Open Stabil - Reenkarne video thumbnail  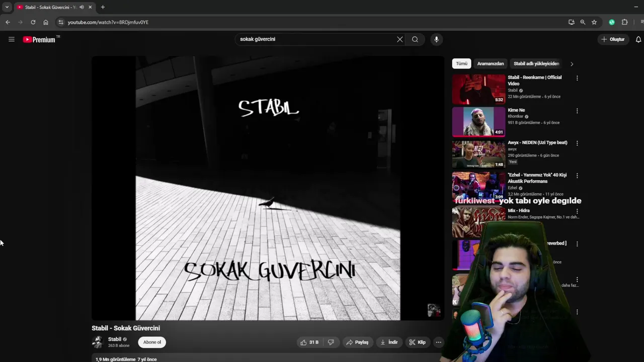point(478,89)
